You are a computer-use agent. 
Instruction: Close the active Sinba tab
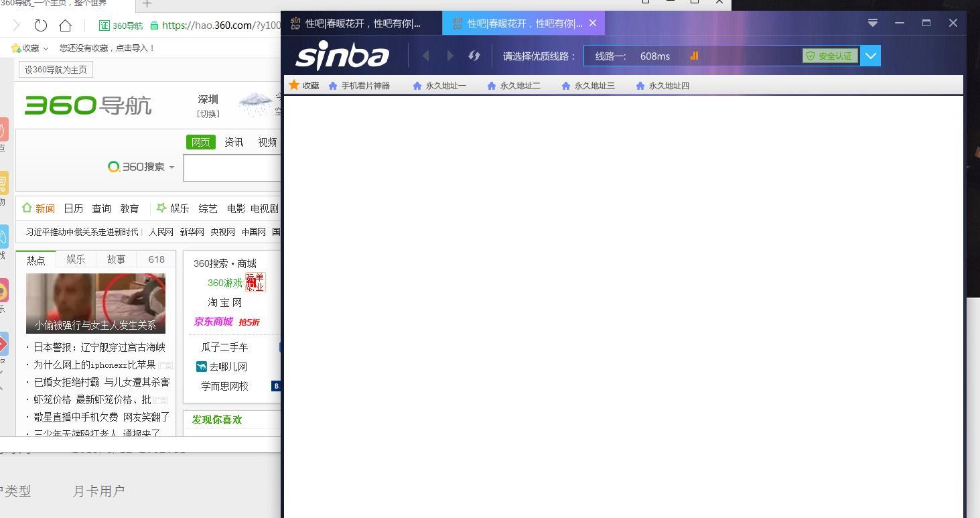[593, 23]
